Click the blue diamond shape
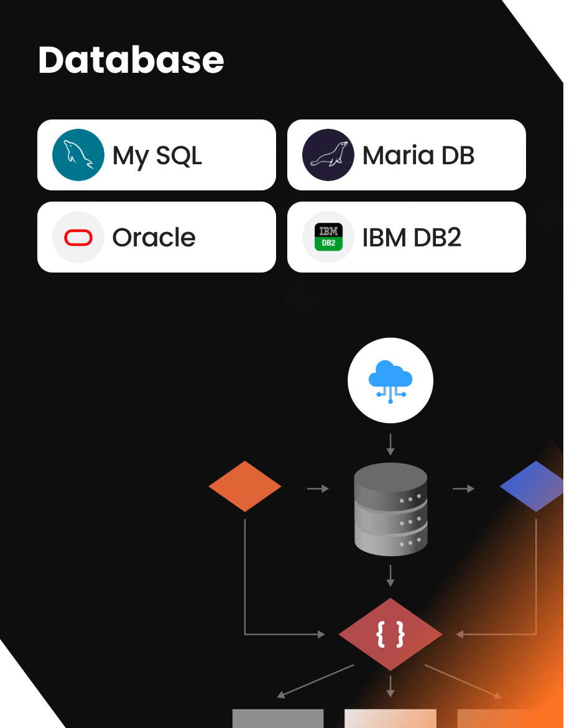This screenshot has width=582, height=728. (x=532, y=487)
